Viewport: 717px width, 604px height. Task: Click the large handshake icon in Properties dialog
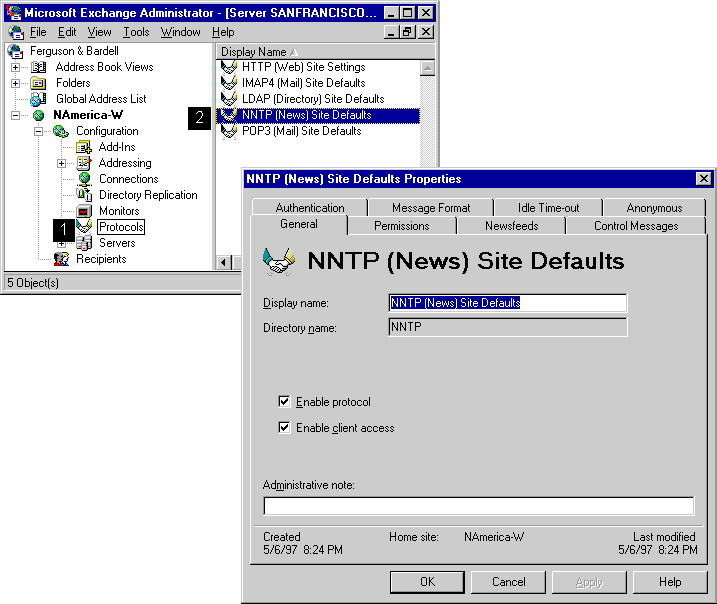coord(279,262)
